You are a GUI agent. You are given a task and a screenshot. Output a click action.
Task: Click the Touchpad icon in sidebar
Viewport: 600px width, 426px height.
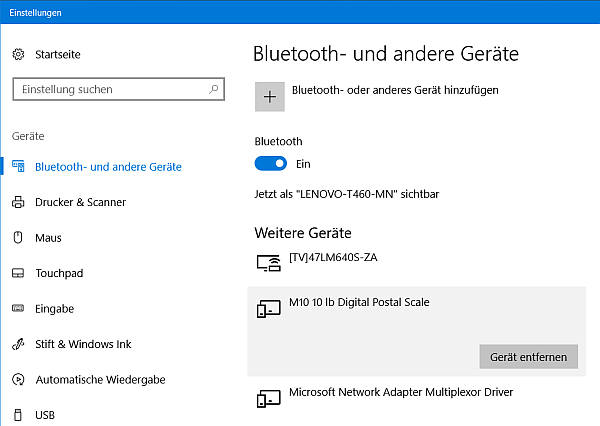point(18,273)
